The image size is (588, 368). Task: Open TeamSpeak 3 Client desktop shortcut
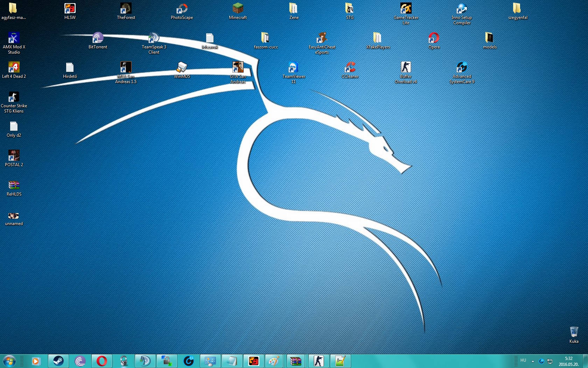(154, 43)
